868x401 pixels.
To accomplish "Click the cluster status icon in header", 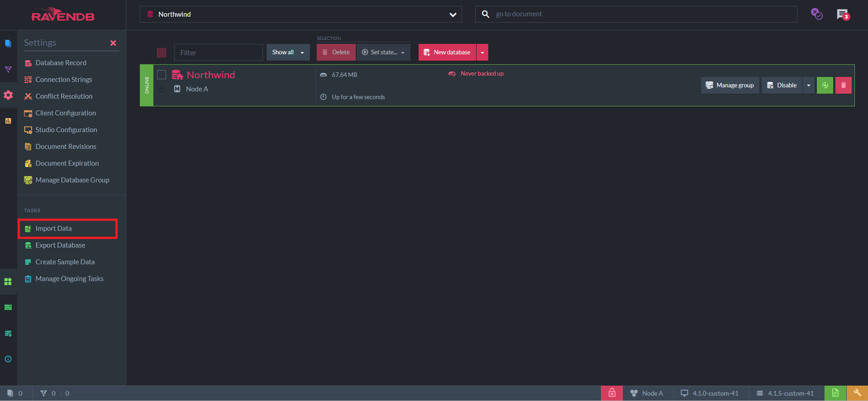I will click(x=816, y=14).
